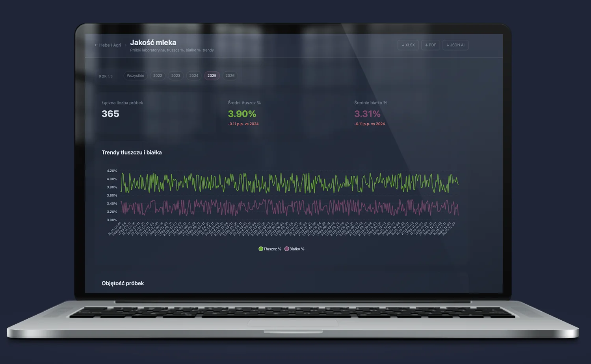Click the Średni tłuszcz % label
This screenshot has height=364, width=591.
click(x=244, y=103)
